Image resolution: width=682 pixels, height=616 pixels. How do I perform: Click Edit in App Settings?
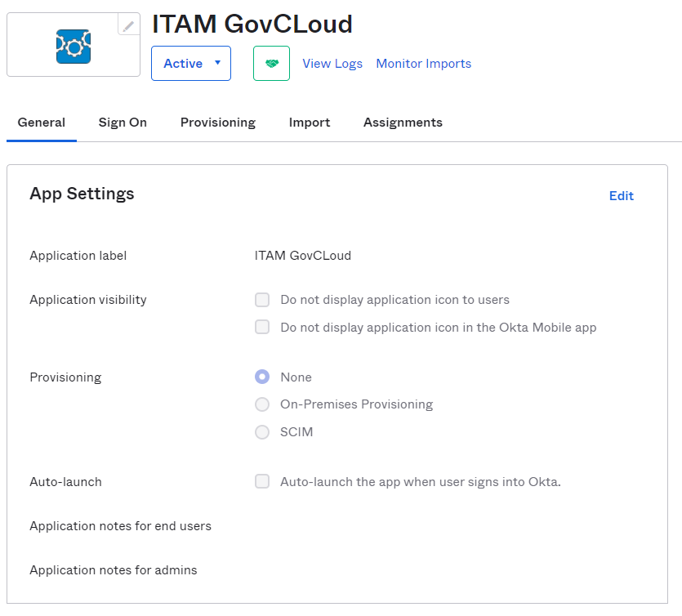[x=621, y=196]
